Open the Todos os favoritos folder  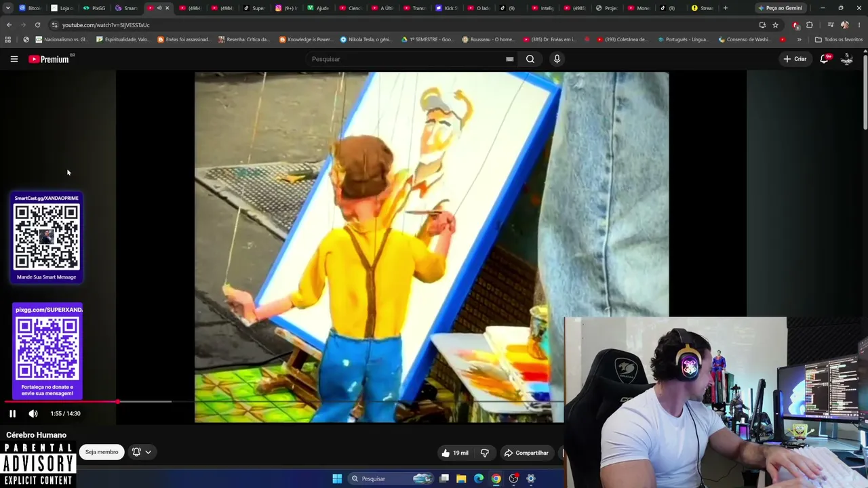[839, 39]
